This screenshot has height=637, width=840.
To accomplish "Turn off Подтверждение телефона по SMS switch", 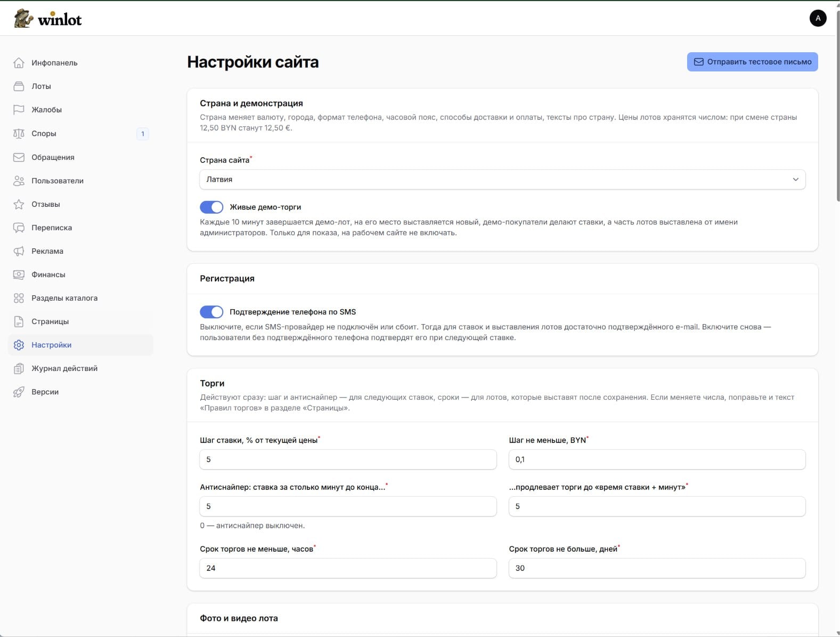I will coord(211,312).
